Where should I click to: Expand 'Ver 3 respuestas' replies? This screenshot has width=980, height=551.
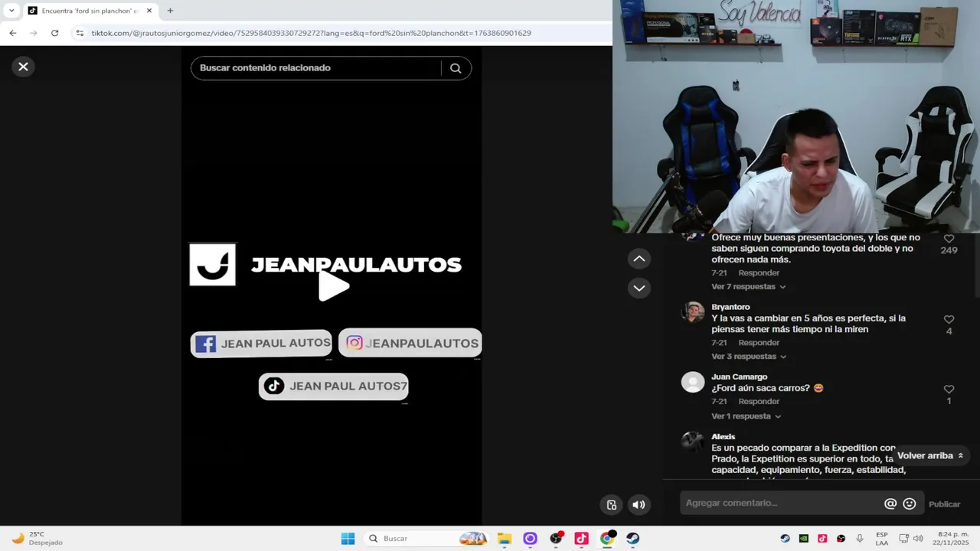coord(748,357)
